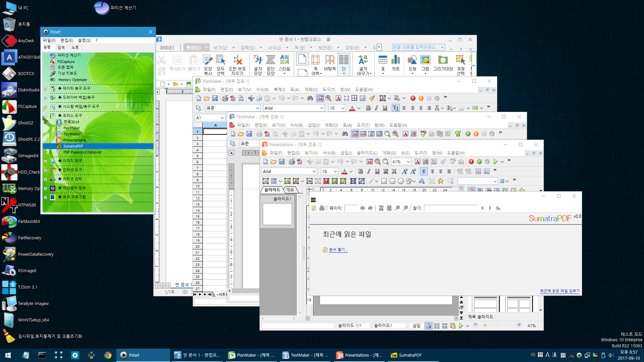The image size is (644, 362).
Task: Toggle bulleted list in Presentations formatting bar
Action: pyautogui.click(x=478, y=171)
